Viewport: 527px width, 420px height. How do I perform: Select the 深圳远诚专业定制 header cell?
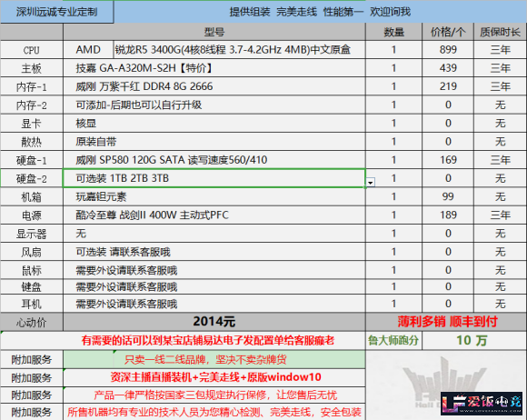57,12
